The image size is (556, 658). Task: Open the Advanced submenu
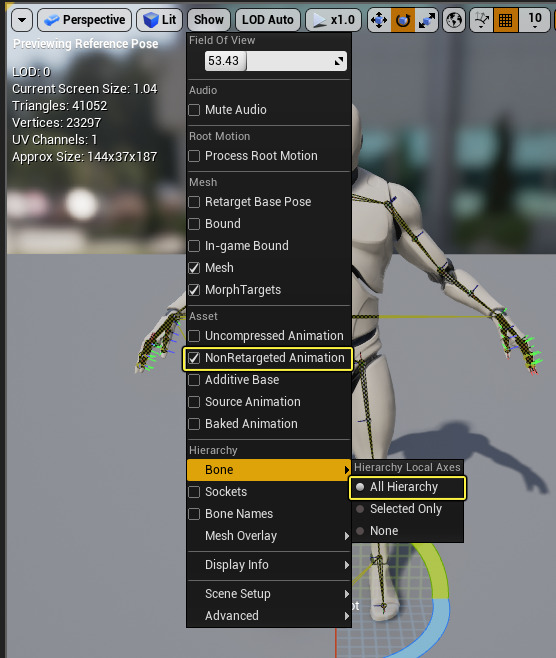coord(269,616)
